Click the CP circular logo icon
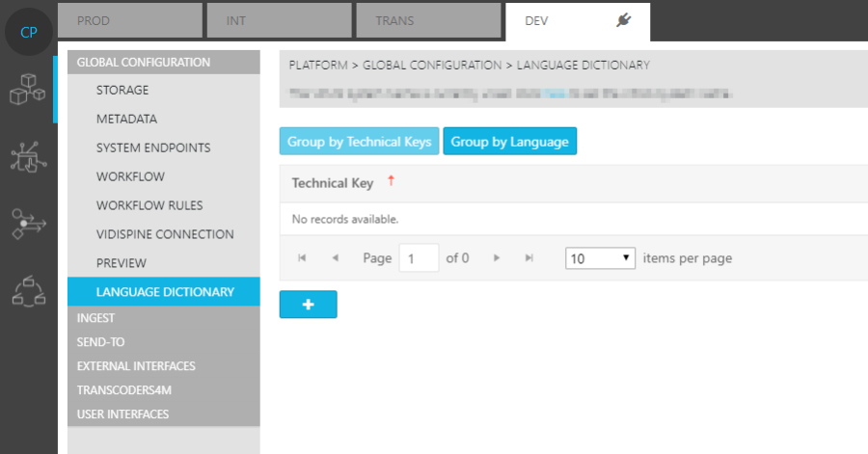This screenshot has width=868, height=454. 28,32
